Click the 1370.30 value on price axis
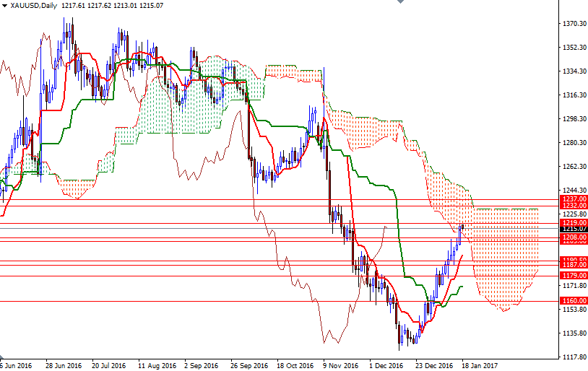This screenshot has height=371, width=588. tap(574, 24)
